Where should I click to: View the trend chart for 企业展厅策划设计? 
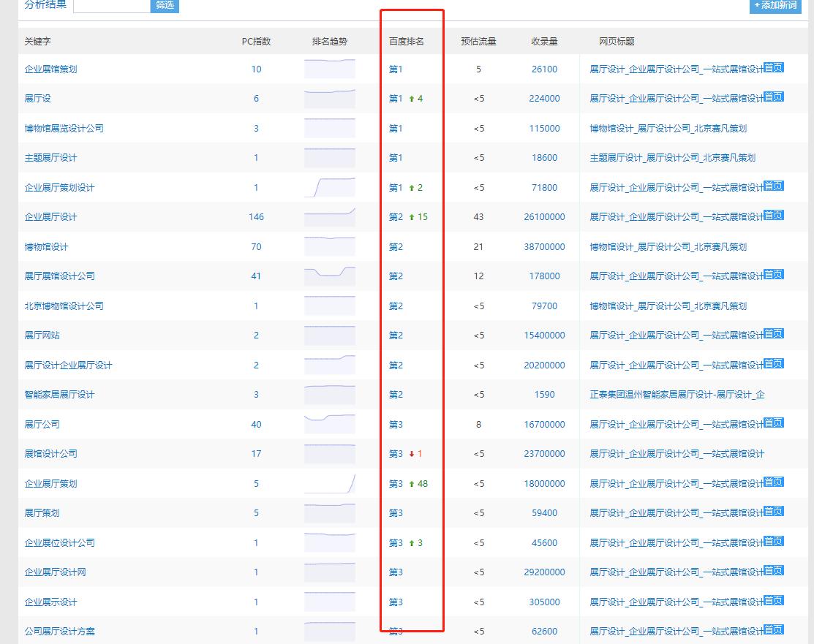click(x=330, y=187)
